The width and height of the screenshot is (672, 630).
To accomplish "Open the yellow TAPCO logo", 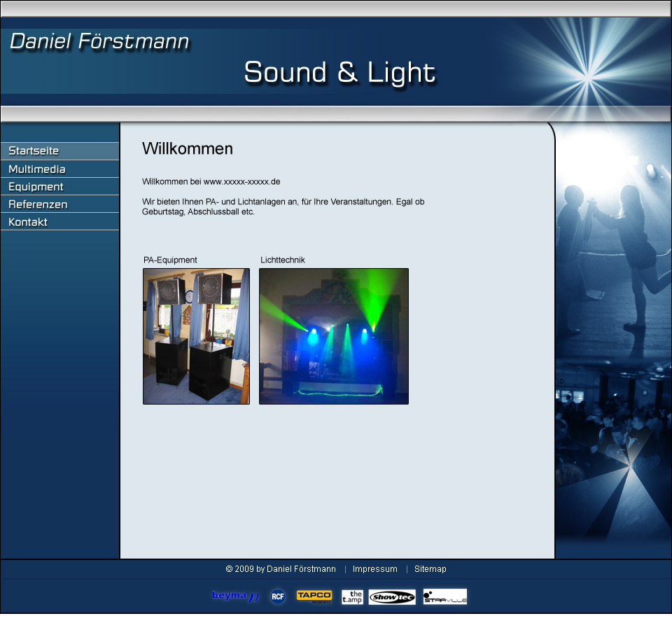I will pos(314,596).
